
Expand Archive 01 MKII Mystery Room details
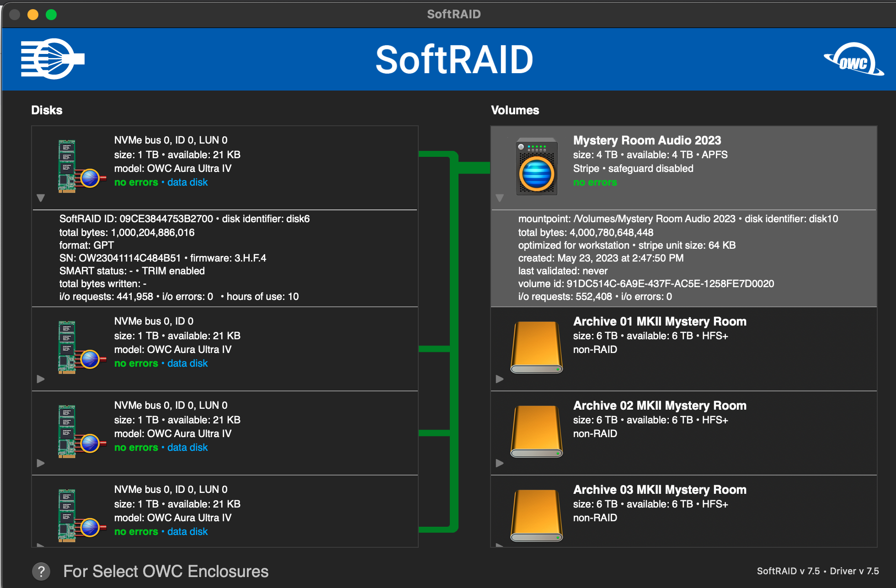pos(500,379)
